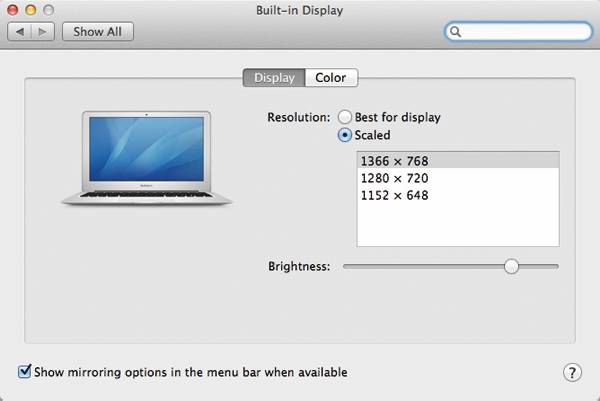Select the Best for display option
This screenshot has width=600, height=401.
[x=346, y=117]
